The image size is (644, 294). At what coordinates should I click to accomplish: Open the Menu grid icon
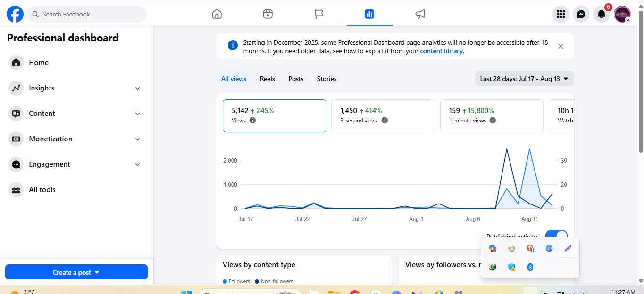(561, 14)
